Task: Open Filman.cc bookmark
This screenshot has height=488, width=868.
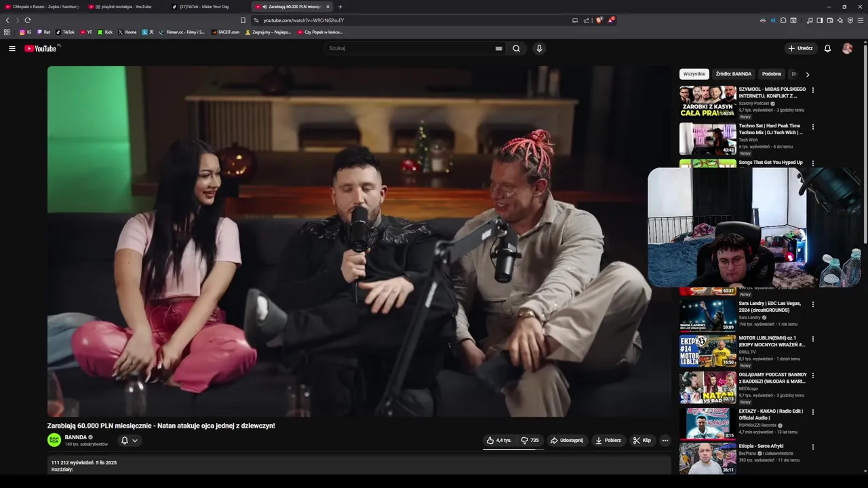Action: (182, 32)
